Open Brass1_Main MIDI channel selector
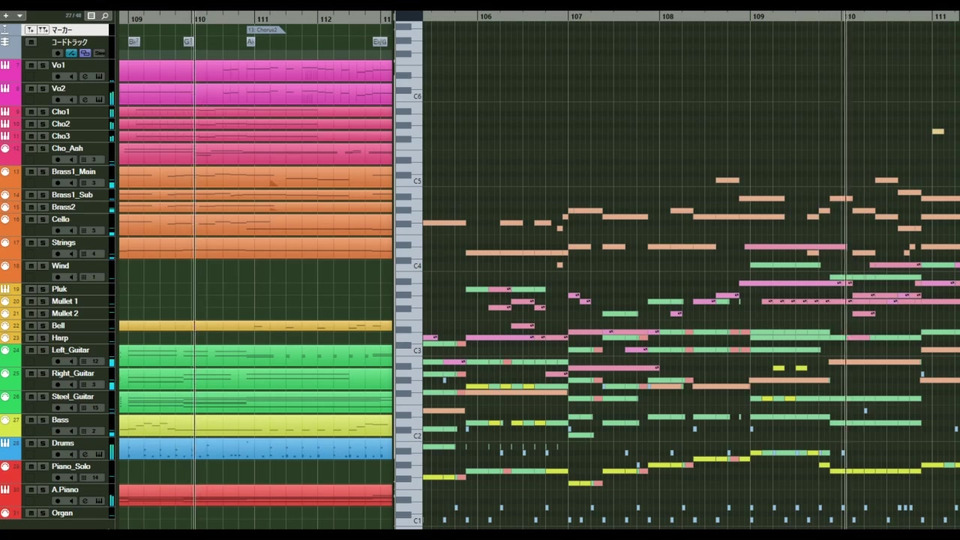Screen dimensions: 960x540 coord(91,183)
